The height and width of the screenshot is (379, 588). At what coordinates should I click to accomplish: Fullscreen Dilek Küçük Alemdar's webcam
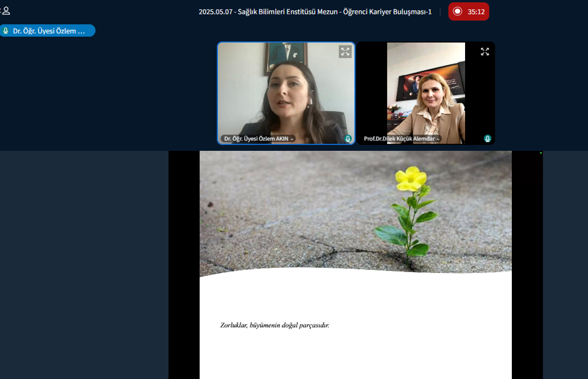coord(485,52)
